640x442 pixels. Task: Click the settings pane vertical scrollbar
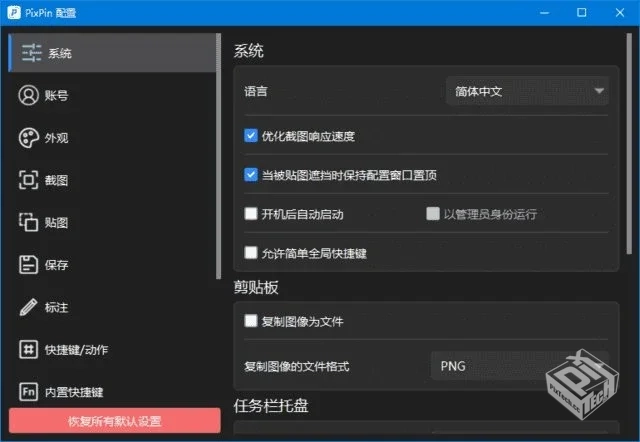tap(629, 144)
